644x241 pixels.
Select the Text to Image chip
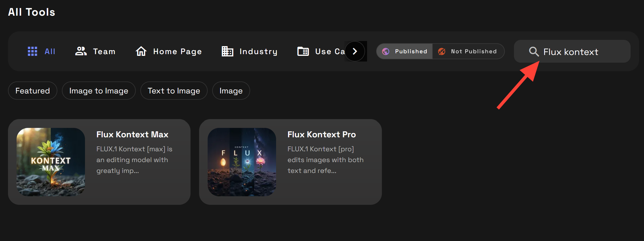click(x=174, y=91)
